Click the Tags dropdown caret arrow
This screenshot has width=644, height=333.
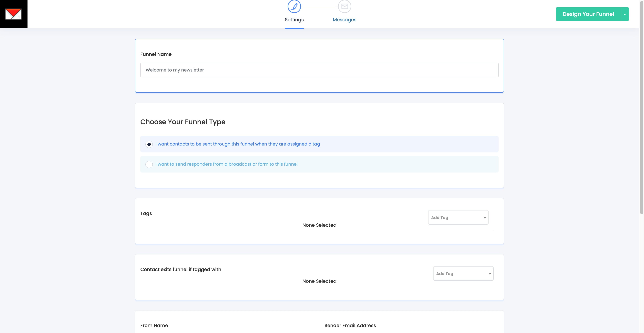pyautogui.click(x=485, y=218)
